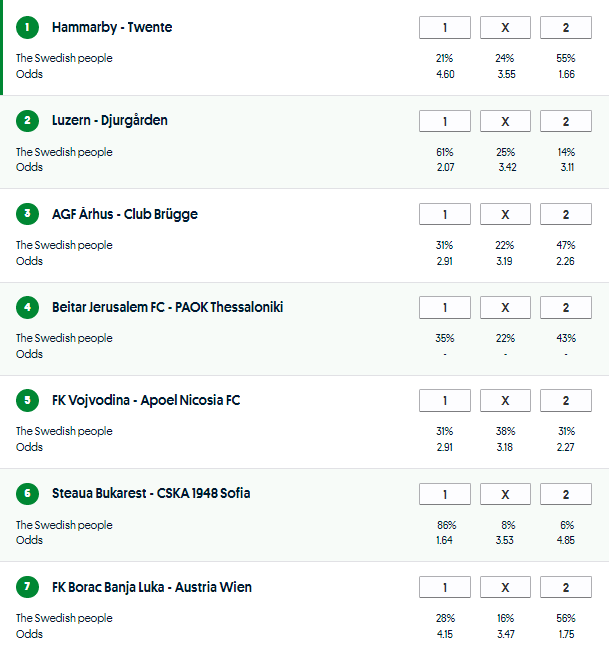Select 1 for Beitar Jerusalem FC match
This screenshot has height=654, width=609.
click(x=445, y=307)
